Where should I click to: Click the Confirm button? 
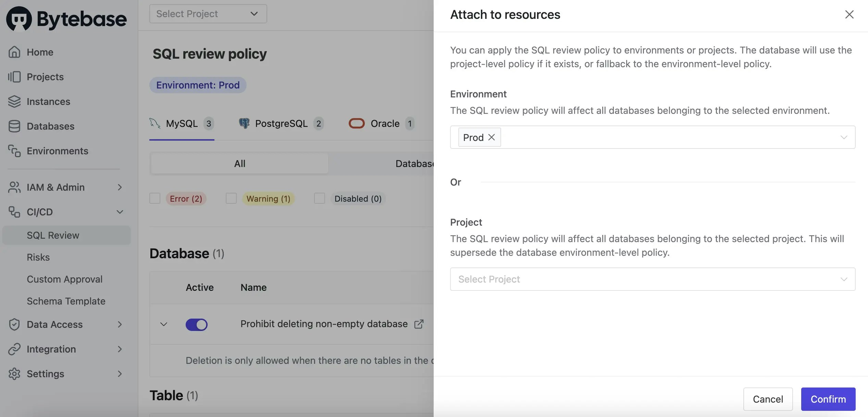click(828, 399)
